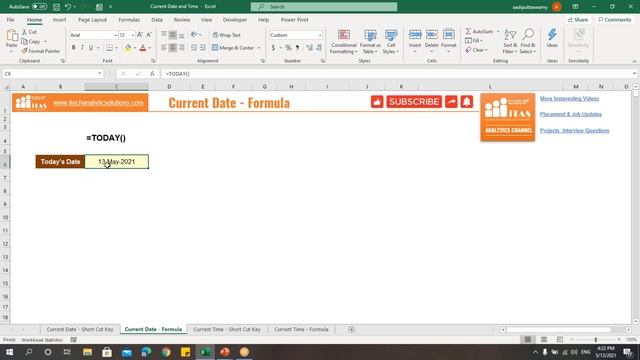Open the Format cells menu
The width and height of the screenshot is (640, 360).
pos(449,41)
